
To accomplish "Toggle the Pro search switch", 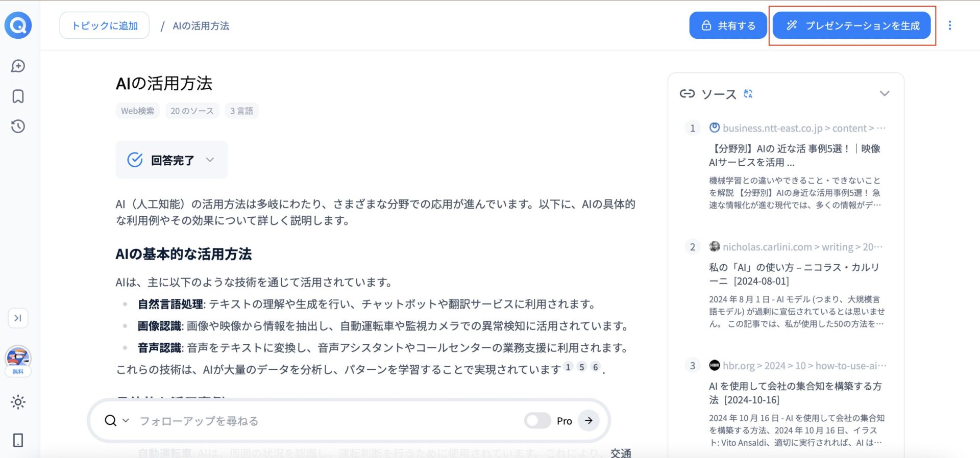I will coord(537,421).
